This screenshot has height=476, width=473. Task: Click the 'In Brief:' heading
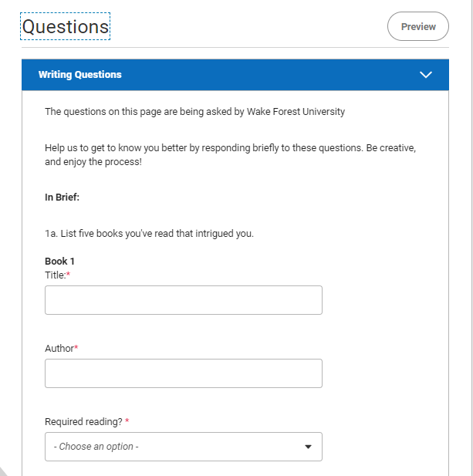pos(62,197)
